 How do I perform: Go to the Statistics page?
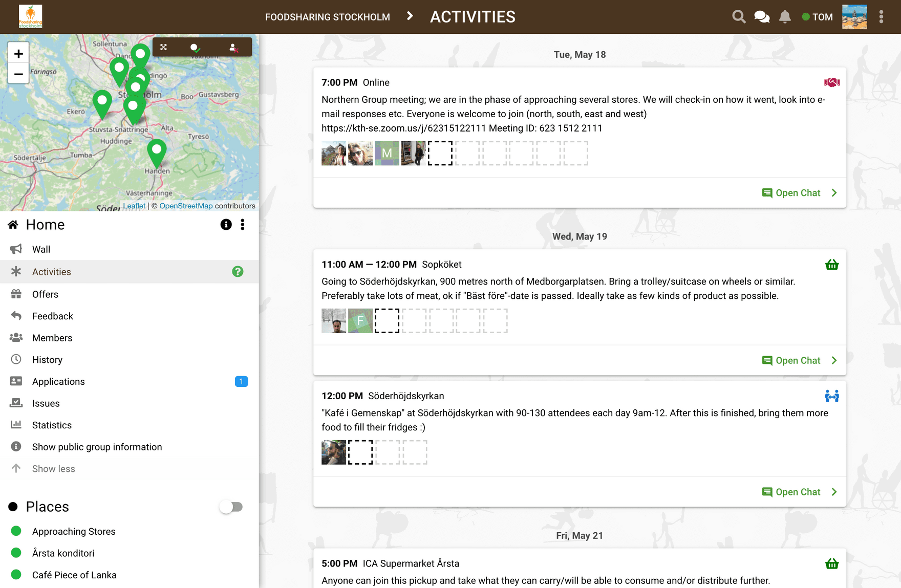(52, 425)
